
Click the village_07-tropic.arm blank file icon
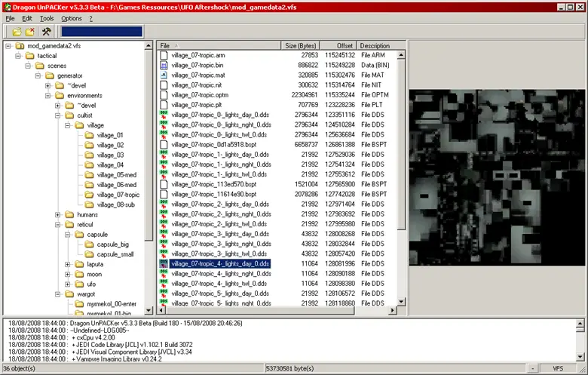164,56
